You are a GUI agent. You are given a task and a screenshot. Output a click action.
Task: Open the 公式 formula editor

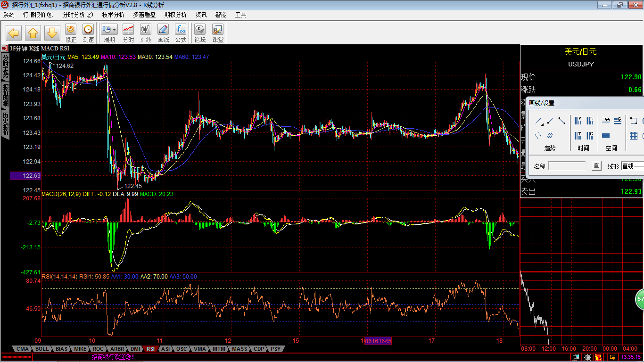(181, 33)
